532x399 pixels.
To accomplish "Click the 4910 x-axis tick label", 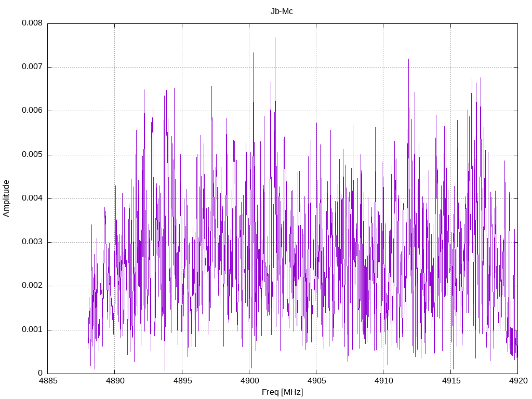I will 383,381.
